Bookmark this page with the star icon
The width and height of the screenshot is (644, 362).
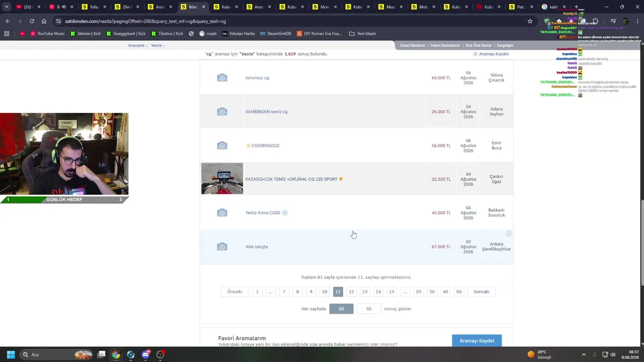[530, 21]
